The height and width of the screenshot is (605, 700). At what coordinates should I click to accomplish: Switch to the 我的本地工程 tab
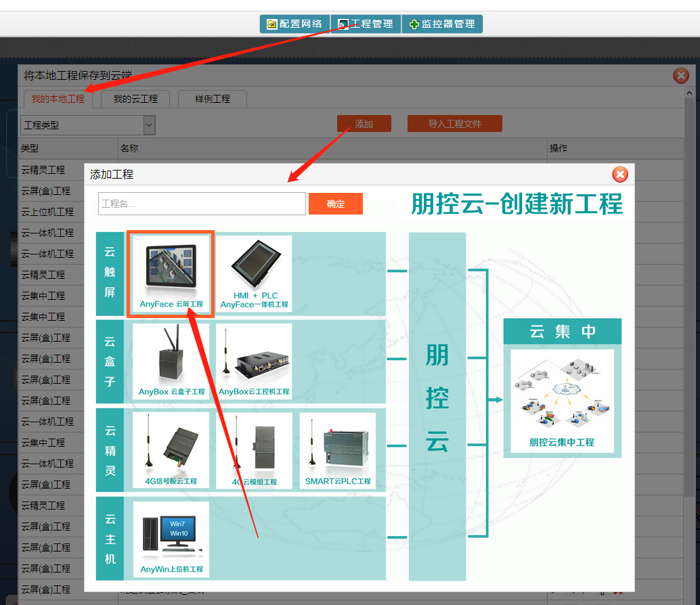(x=58, y=99)
